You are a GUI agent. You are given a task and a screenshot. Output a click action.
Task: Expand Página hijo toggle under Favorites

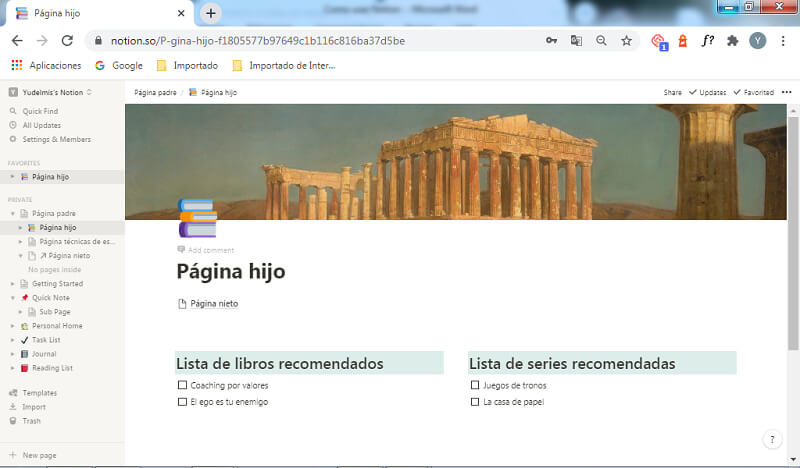12,177
